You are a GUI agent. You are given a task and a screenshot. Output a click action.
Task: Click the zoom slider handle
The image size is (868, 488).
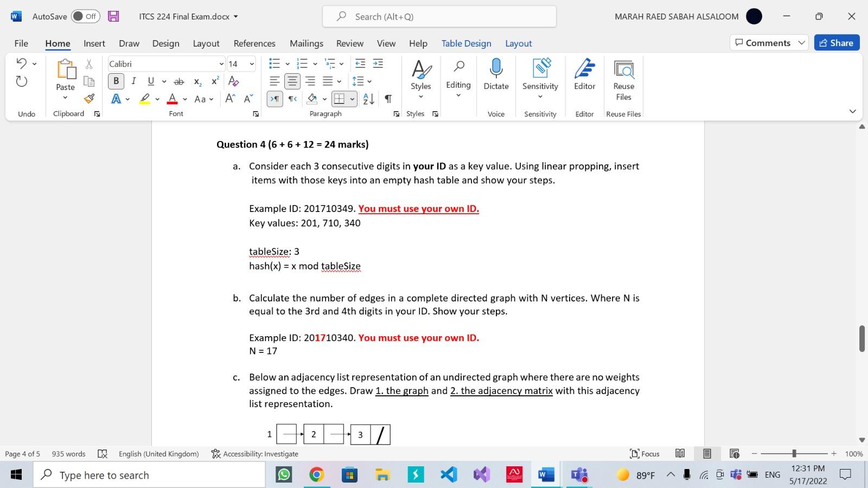pos(794,453)
